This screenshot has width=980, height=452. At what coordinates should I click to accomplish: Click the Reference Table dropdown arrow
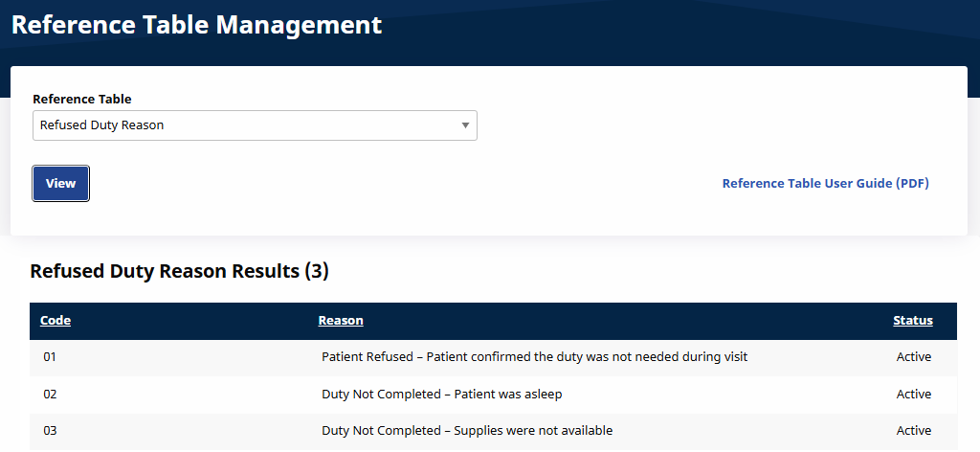tap(465, 125)
